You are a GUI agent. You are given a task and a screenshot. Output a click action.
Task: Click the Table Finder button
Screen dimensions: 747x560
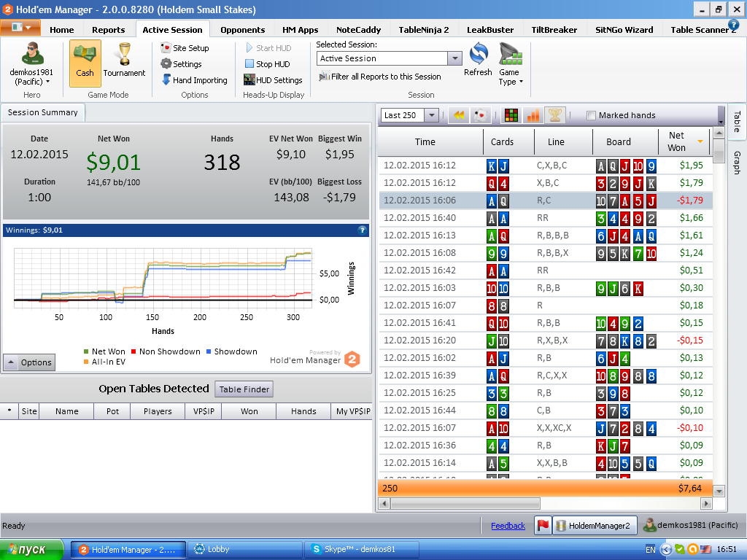pos(244,389)
